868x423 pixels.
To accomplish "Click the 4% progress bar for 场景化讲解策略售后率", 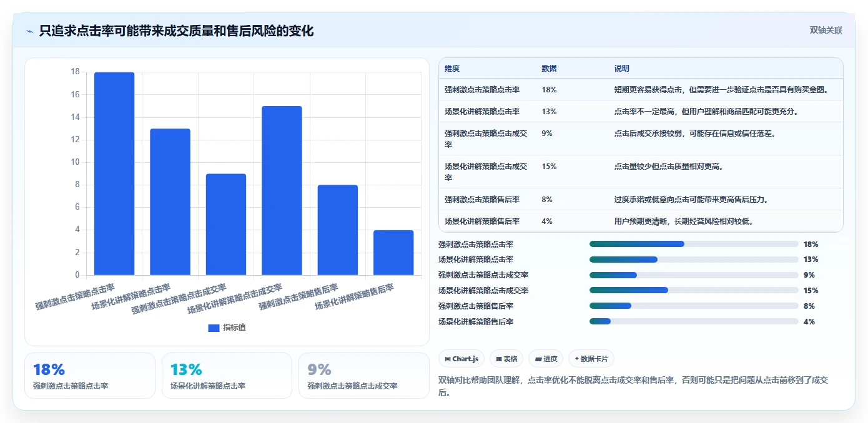I will (694, 321).
